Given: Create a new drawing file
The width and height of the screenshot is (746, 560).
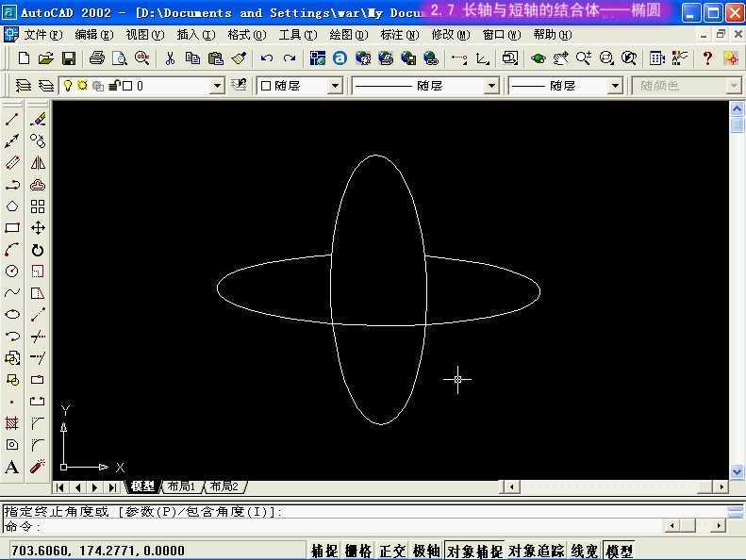Looking at the screenshot, I should pyautogui.click(x=24, y=58).
